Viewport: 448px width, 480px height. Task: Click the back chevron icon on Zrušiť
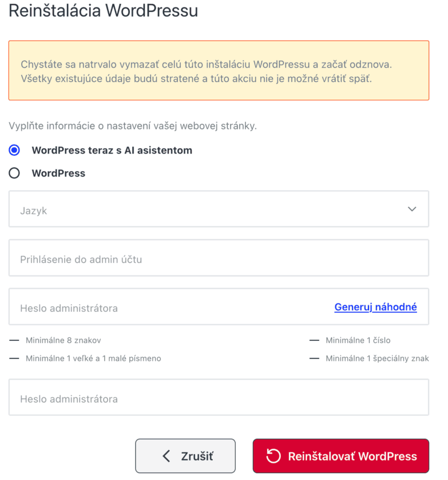click(166, 456)
